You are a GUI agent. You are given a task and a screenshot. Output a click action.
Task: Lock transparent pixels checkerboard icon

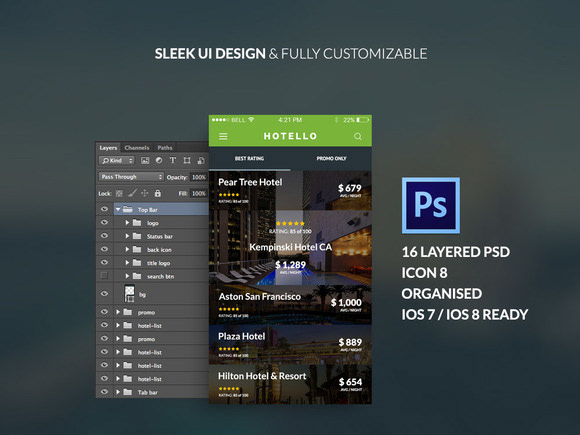(x=119, y=193)
